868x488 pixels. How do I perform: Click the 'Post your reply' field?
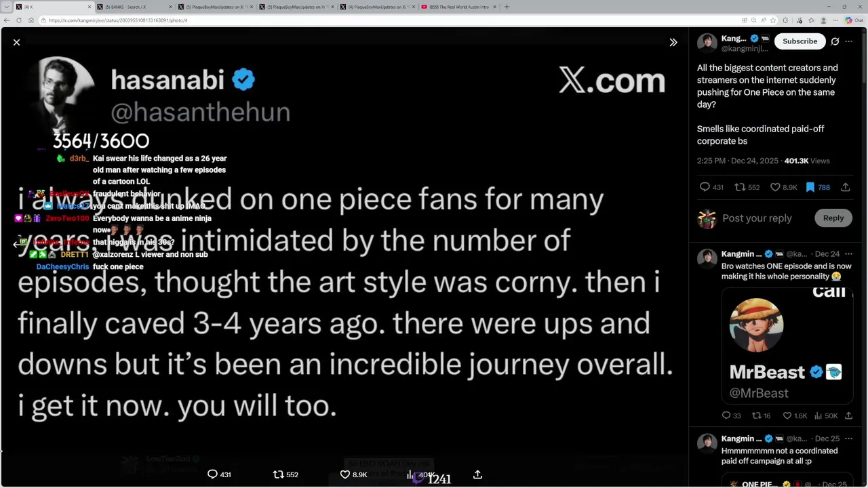(757, 218)
